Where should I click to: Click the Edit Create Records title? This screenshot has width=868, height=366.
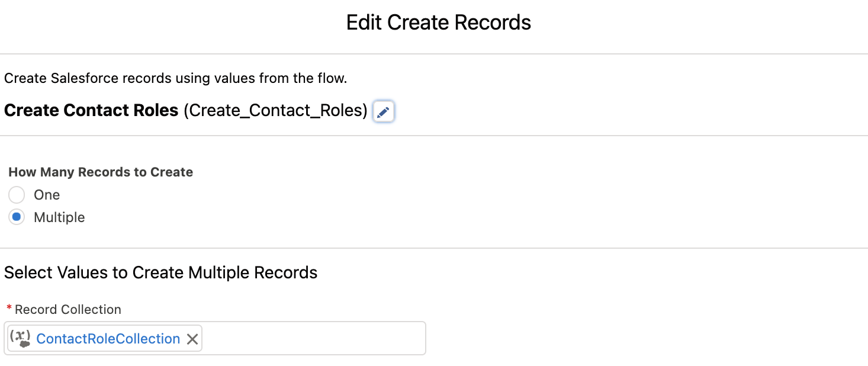(x=438, y=22)
